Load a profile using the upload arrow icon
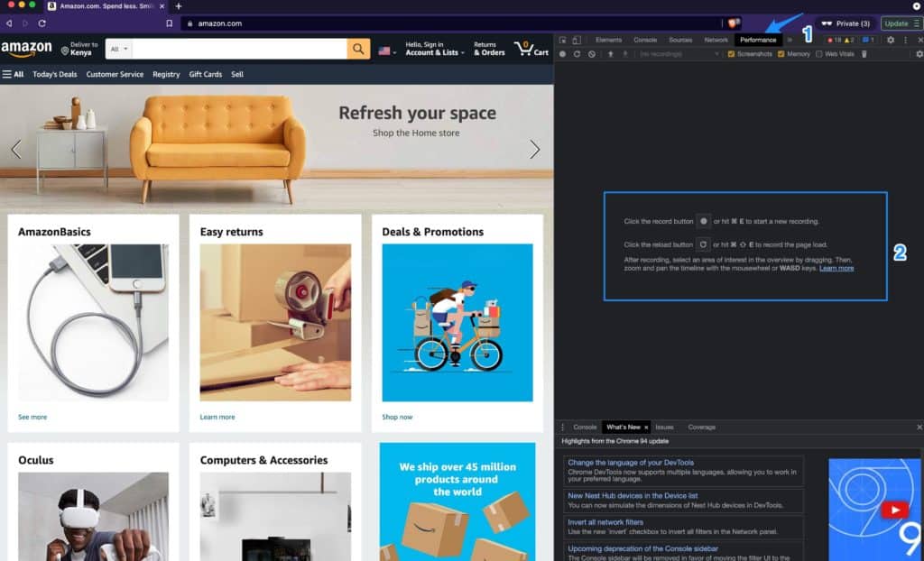The width and height of the screenshot is (924, 561). [x=611, y=54]
